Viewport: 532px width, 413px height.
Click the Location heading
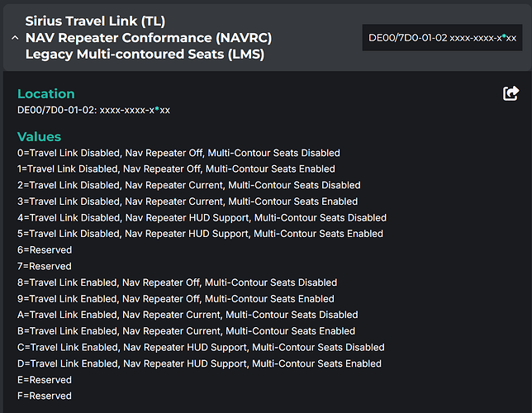[x=46, y=93]
